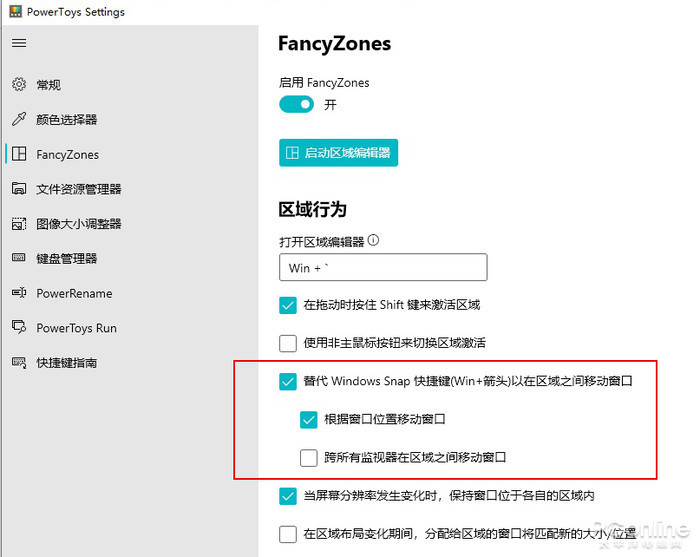The height and width of the screenshot is (557, 700).
Task: Uncheck 根据窗口位置移动窗口 checkbox
Action: point(308,420)
